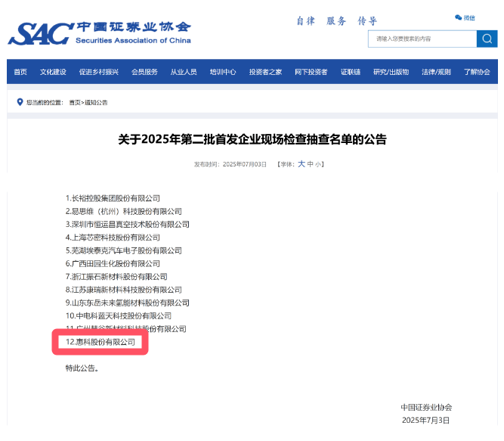
Task: Click list item 9.山东东岳未来氢能材料股份有限公司
Action: pos(127,303)
